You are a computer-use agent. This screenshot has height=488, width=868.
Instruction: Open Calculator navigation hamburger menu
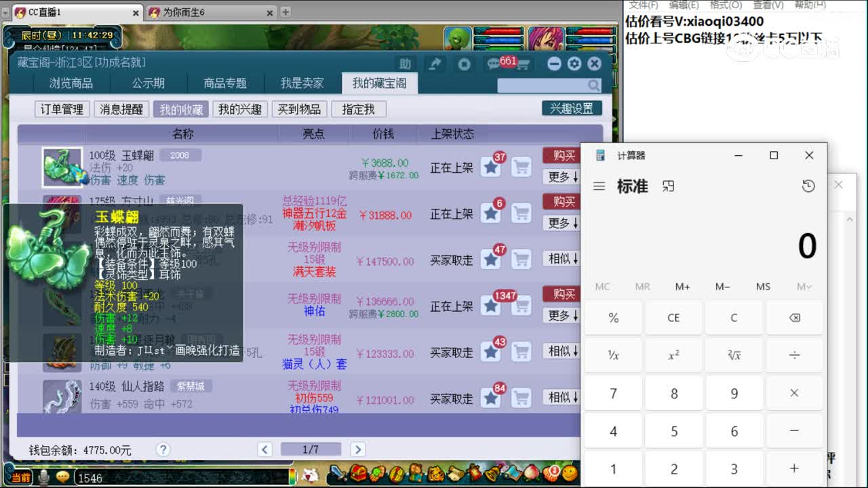[x=599, y=186]
